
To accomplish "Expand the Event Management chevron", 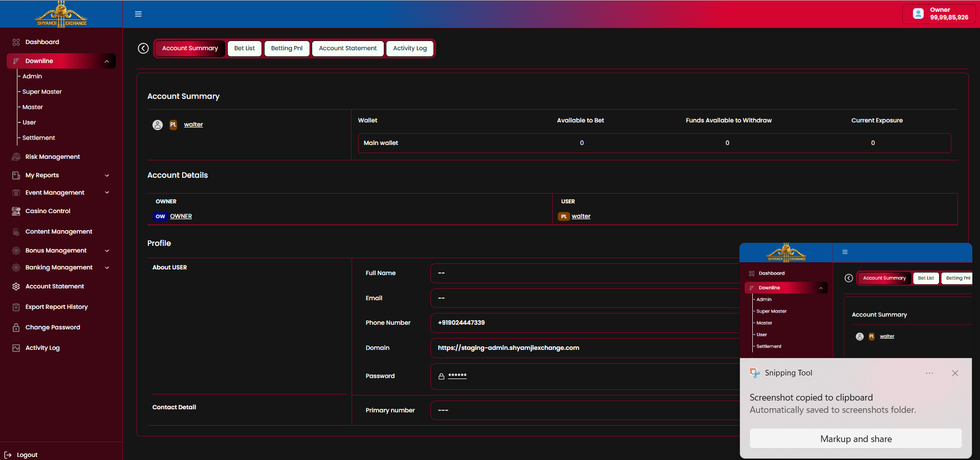I will tap(107, 193).
